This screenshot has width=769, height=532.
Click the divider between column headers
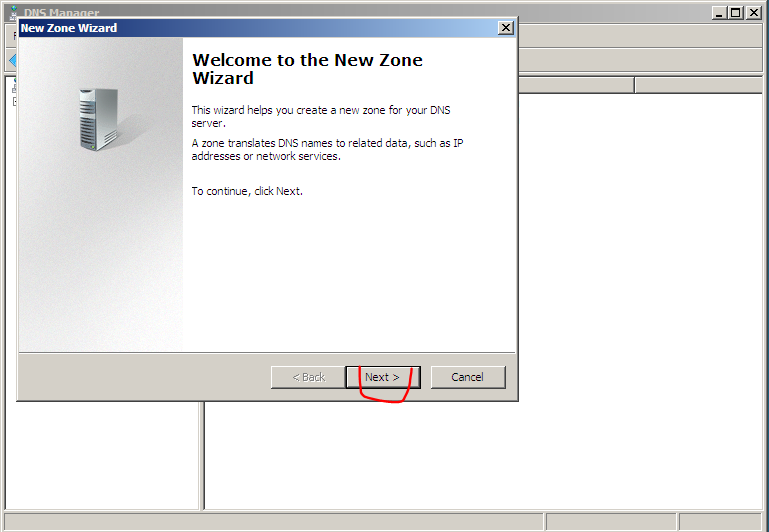[635, 85]
